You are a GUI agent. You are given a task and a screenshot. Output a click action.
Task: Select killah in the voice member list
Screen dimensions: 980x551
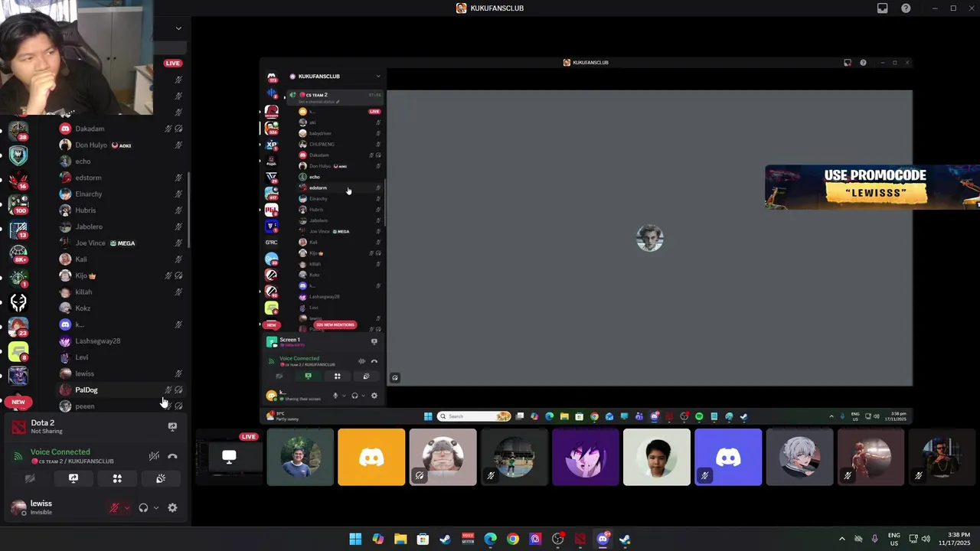122,292
